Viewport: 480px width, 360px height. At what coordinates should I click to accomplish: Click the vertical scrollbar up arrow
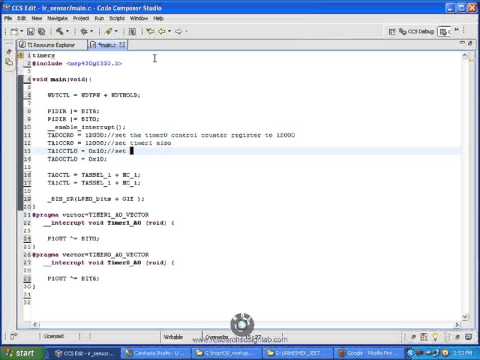click(x=465, y=56)
